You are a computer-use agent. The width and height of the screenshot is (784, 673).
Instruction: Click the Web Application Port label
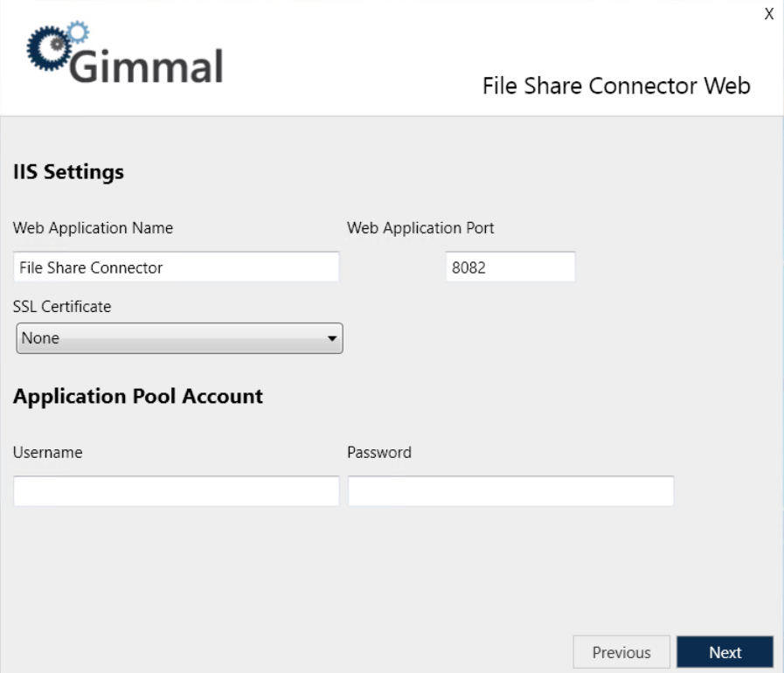(420, 228)
